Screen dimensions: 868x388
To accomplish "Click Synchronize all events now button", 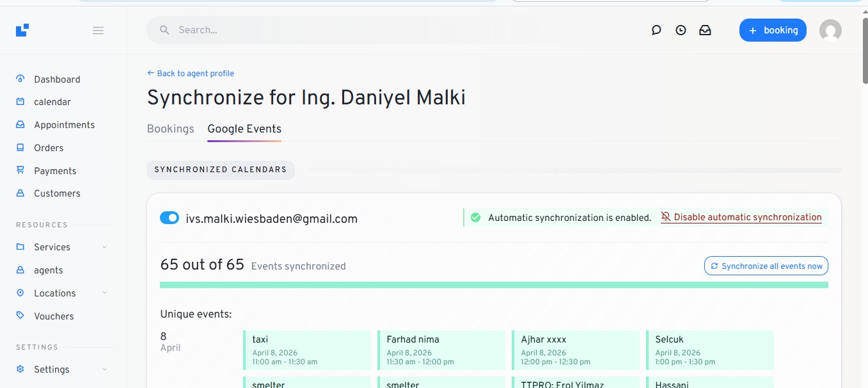I will (766, 266).
